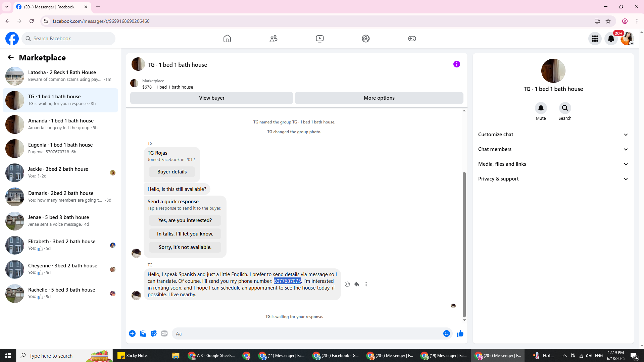The image size is (644, 362).
Task: Click the TG group photo in right panel
Action: point(553,71)
